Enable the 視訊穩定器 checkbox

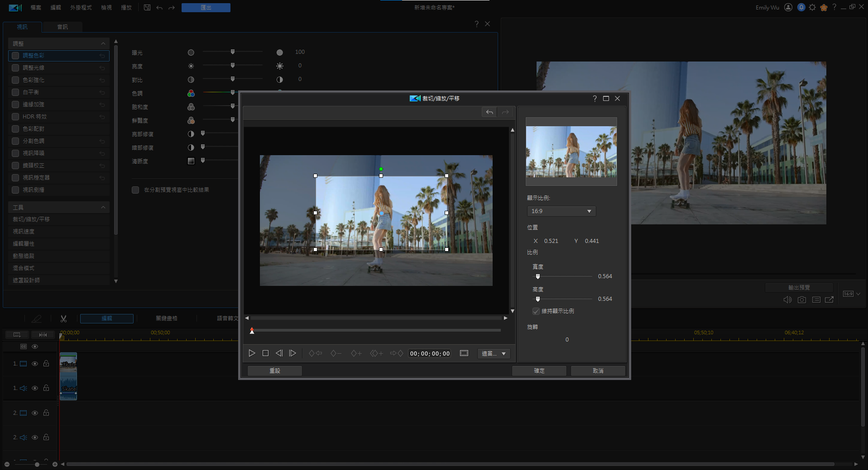[15, 178]
